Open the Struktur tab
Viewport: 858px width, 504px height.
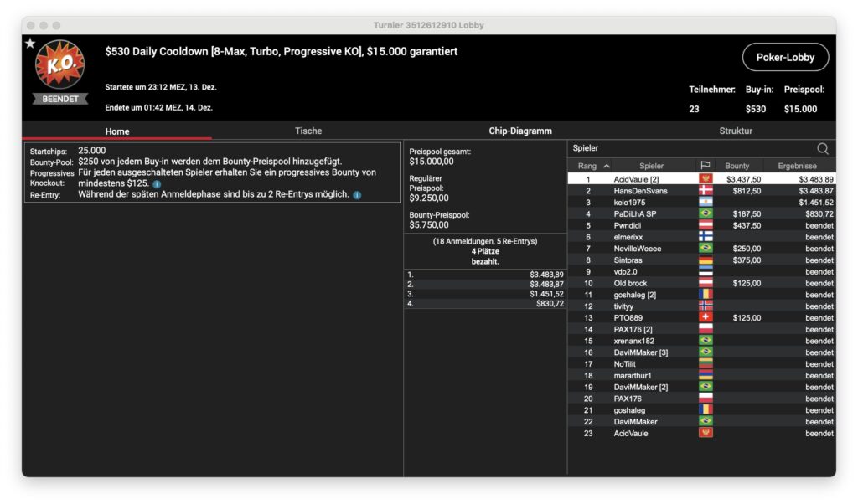point(735,131)
